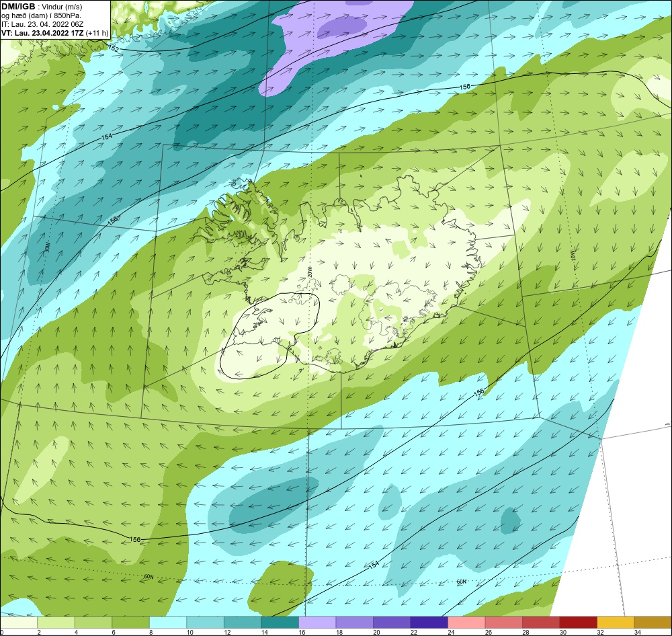This screenshot has width=672, height=636.
Task: Pick the light turquoise 10–12 m/s legend swatch
Action: pyautogui.click(x=205, y=623)
